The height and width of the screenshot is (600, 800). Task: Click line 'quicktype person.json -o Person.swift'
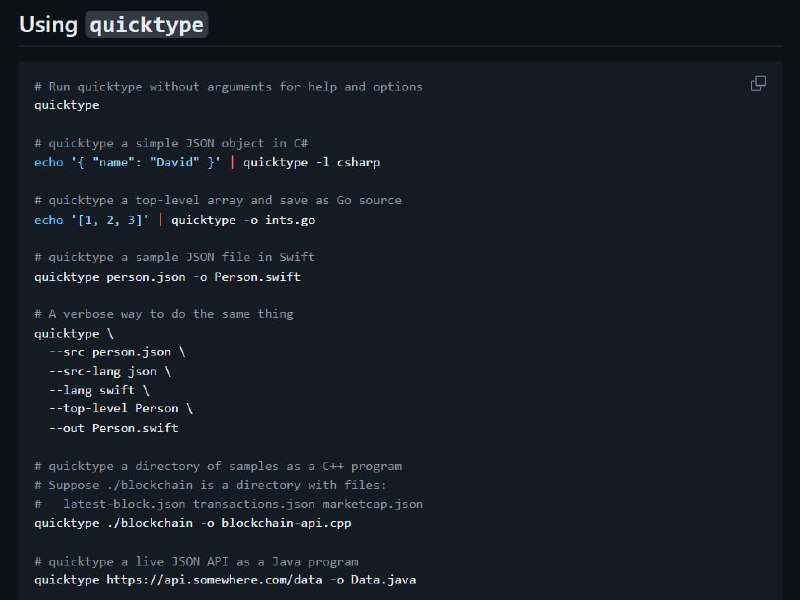(x=167, y=277)
